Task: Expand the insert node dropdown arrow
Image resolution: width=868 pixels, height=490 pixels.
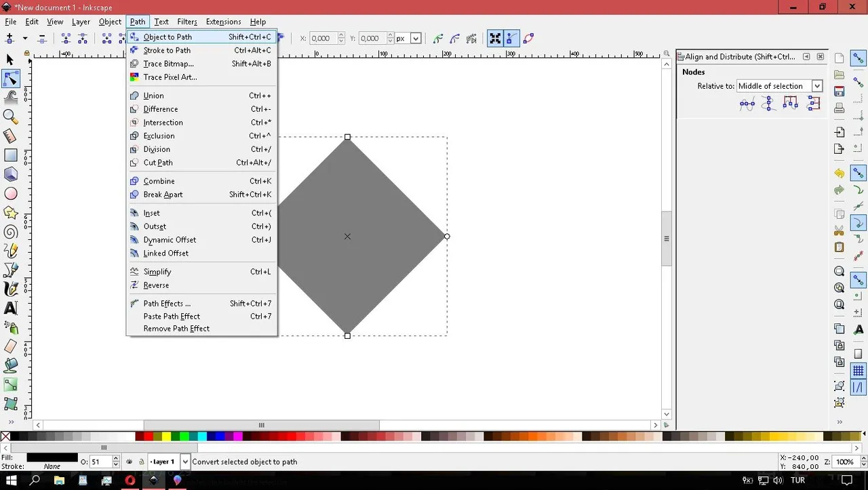Action: pos(25,39)
